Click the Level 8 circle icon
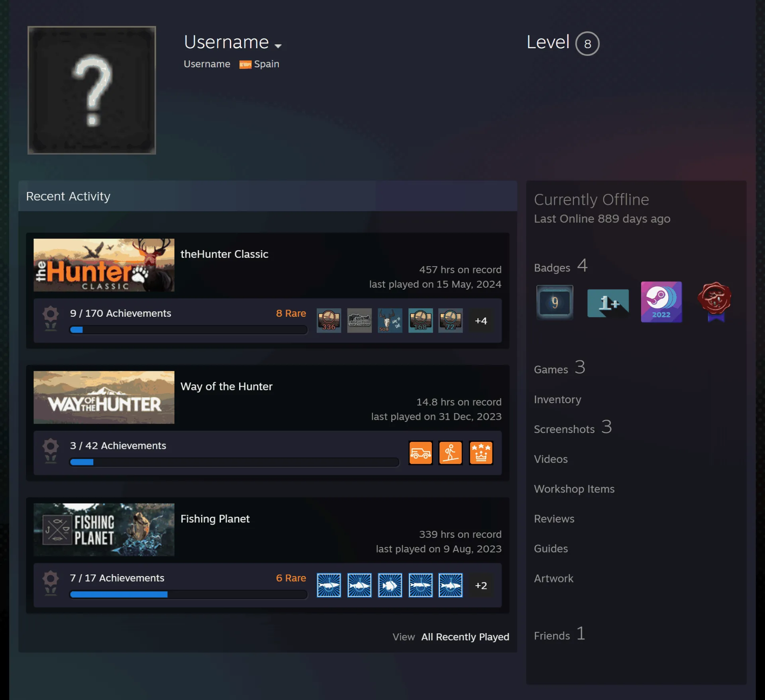 coord(587,43)
